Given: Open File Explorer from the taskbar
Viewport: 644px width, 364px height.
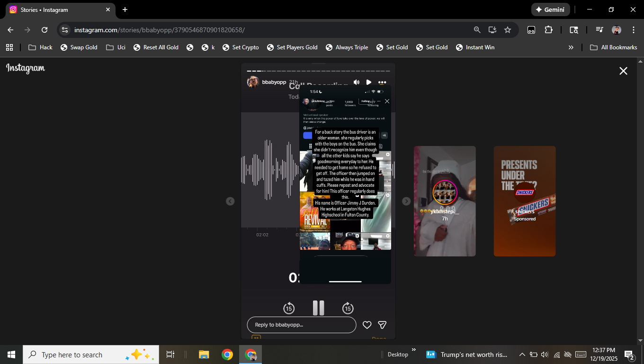Looking at the screenshot, I should tap(204, 355).
